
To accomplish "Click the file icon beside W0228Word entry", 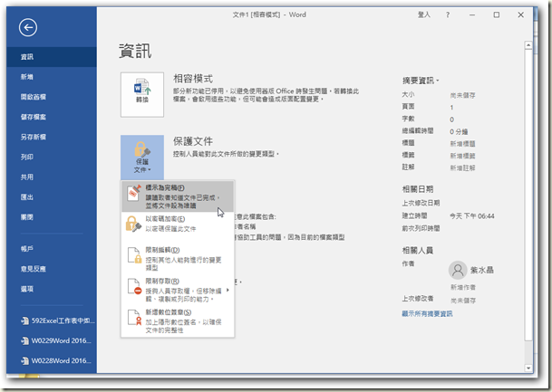I will [24, 360].
